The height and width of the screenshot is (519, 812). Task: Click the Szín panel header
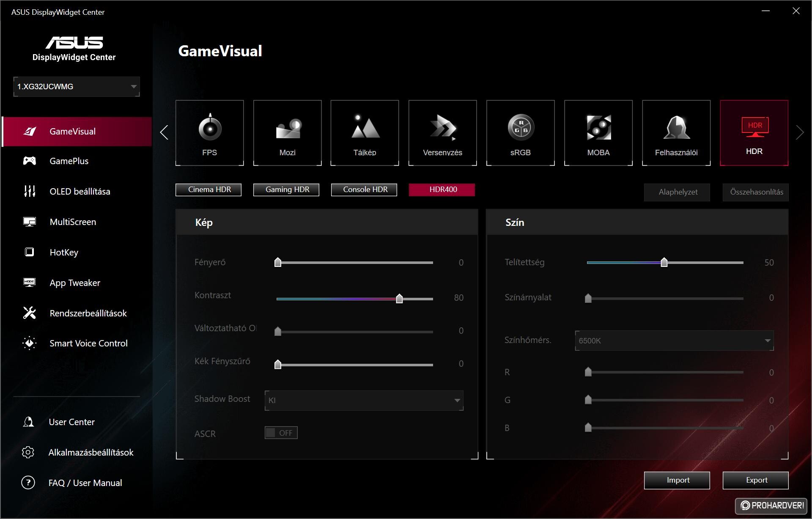point(637,222)
